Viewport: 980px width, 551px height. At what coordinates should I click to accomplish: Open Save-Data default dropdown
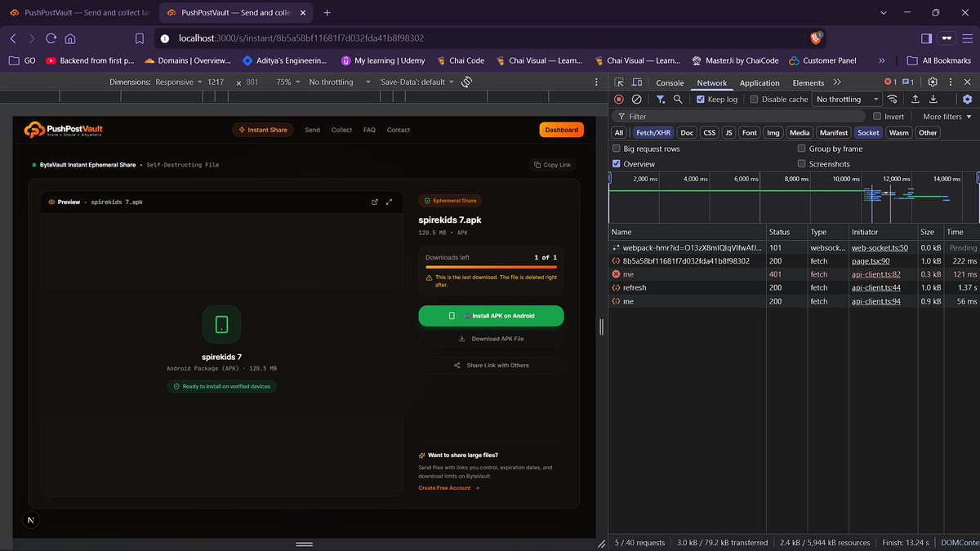click(x=415, y=82)
